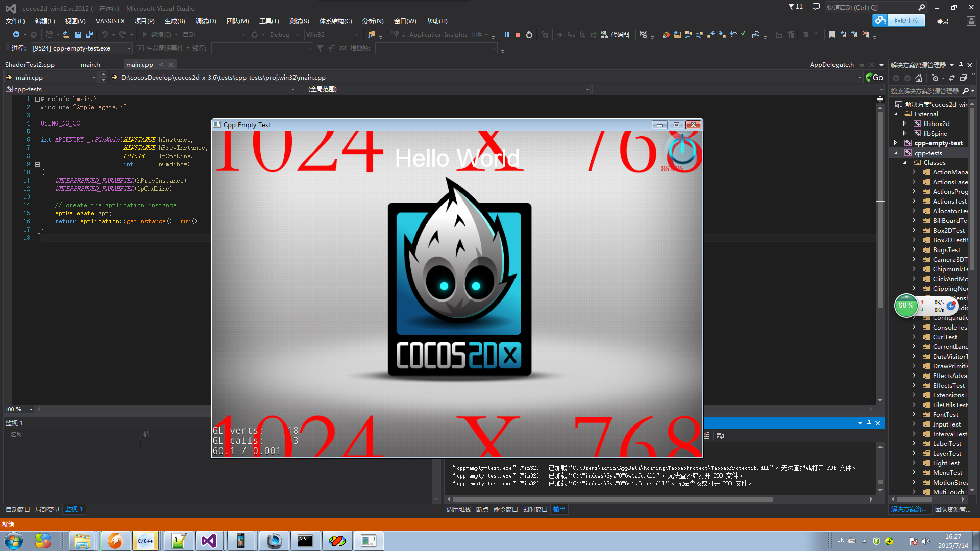980x551 pixels.
Task: Click the power button icon in Cpp Empty Test
Action: pyautogui.click(x=682, y=151)
